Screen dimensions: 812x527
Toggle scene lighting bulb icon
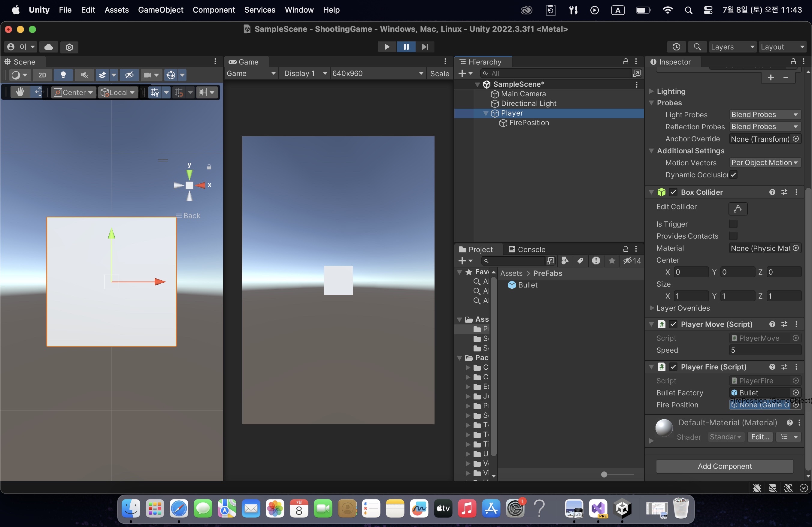point(63,75)
